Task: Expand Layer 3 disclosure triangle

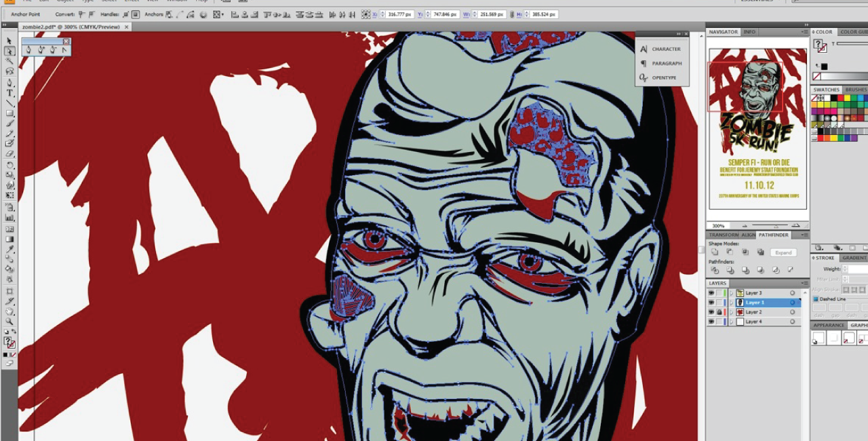Action: 732,293
